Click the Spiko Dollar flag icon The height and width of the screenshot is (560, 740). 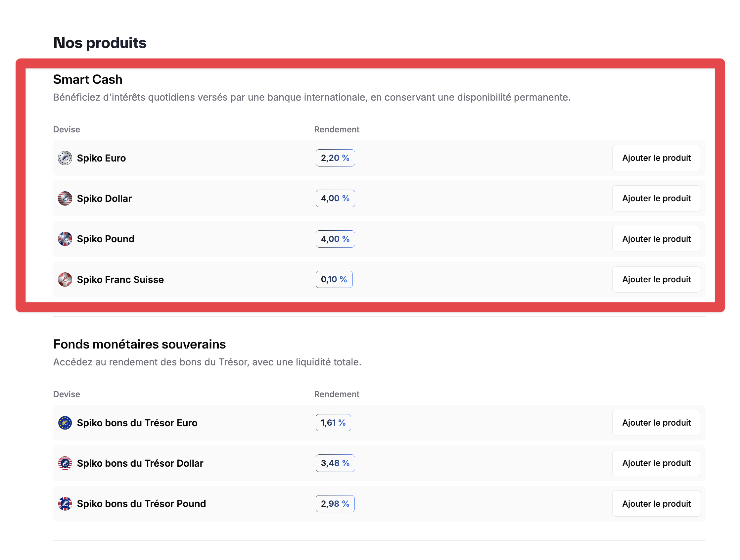pyautogui.click(x=65, y=198)
